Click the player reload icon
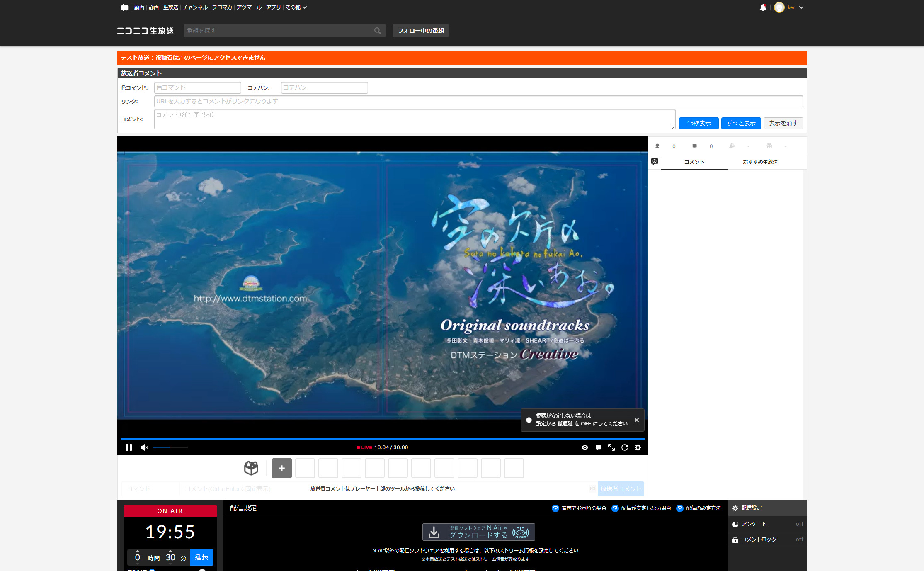 (625, 447)
